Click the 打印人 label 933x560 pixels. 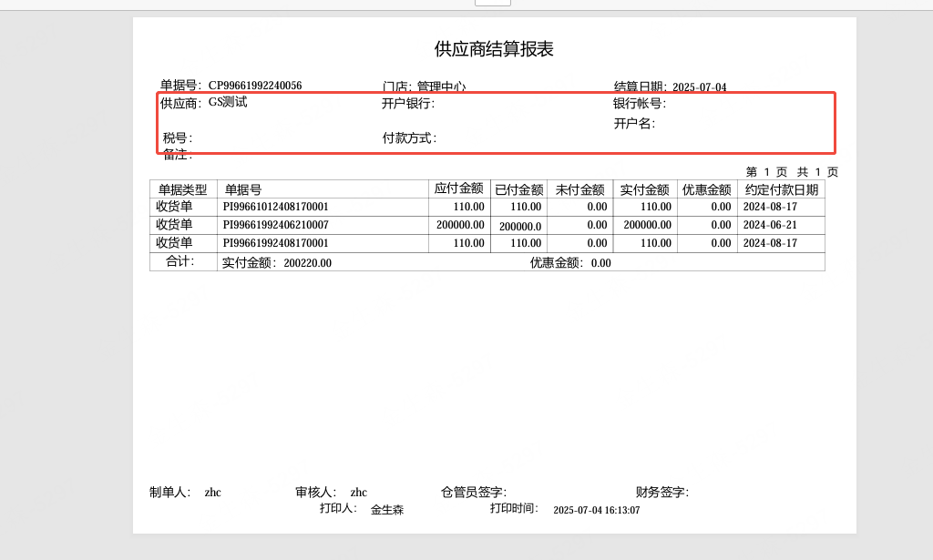[x=339, y=508]
